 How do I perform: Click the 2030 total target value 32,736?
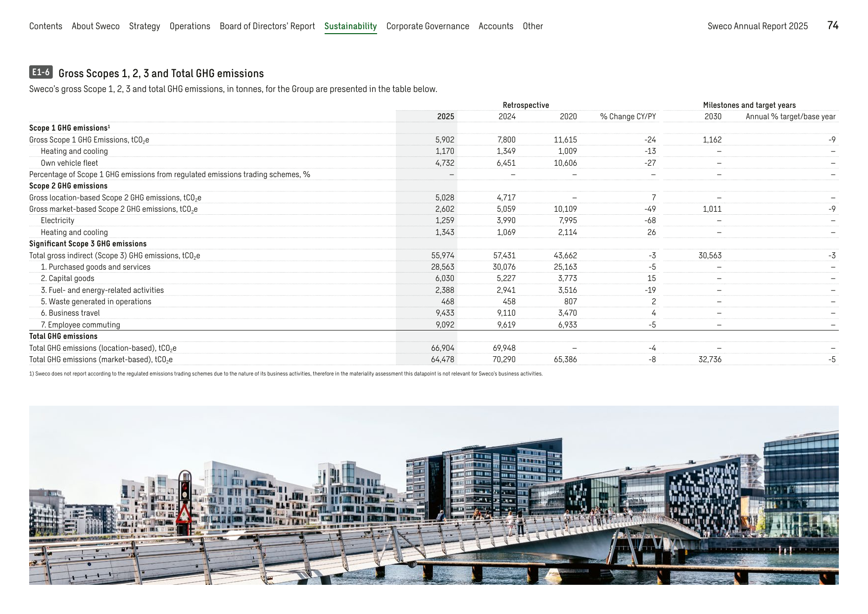point(710,360)
